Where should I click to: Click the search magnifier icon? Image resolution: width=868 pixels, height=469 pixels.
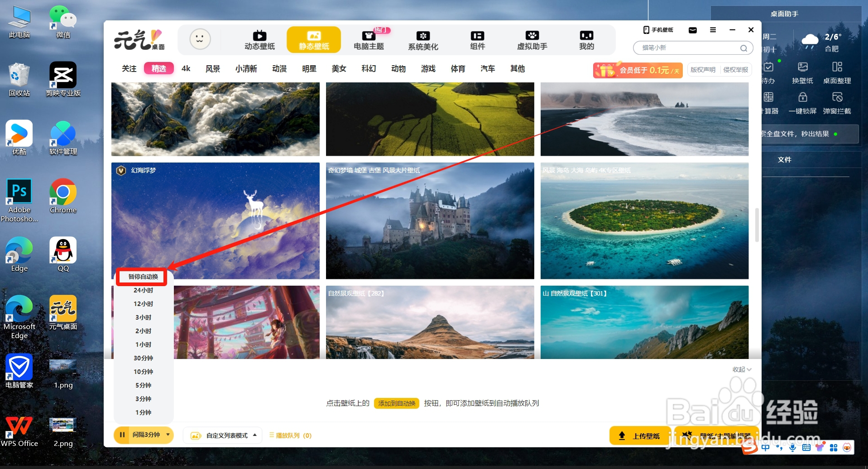click(x=743, y=48)
